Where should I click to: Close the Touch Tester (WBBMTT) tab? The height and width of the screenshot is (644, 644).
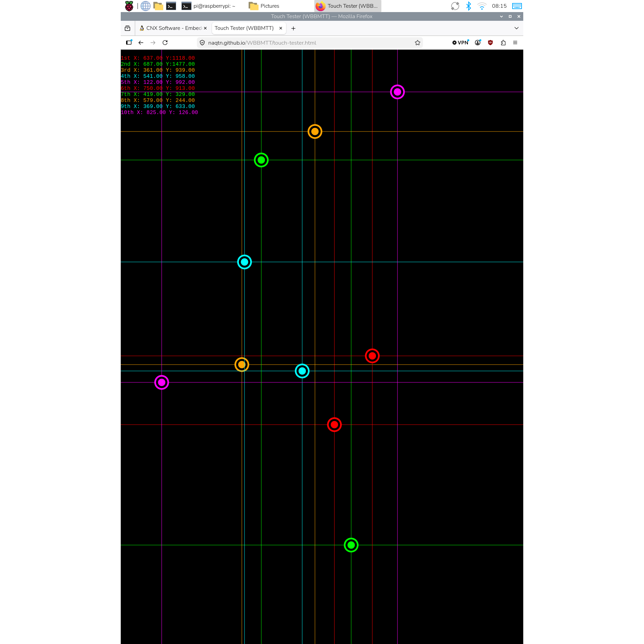[281, 28]
